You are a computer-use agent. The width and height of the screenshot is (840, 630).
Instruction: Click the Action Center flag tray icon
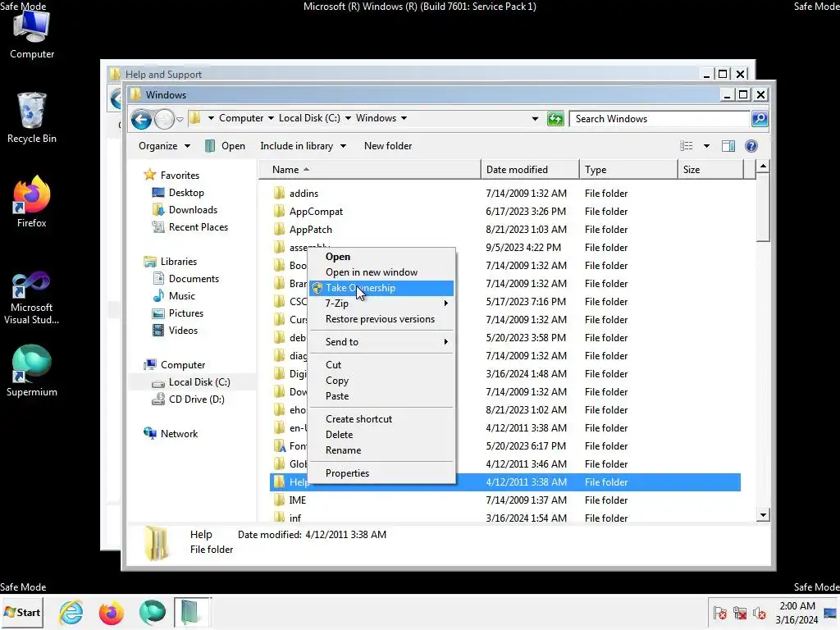(x=719, y=613)
